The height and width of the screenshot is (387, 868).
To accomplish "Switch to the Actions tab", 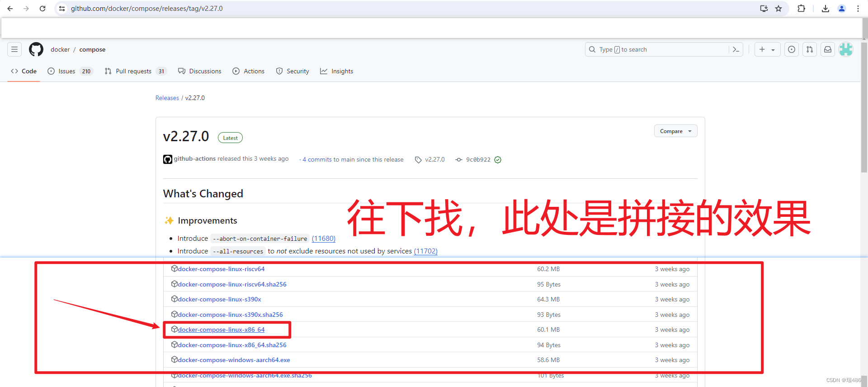I will tap(249, 71).
